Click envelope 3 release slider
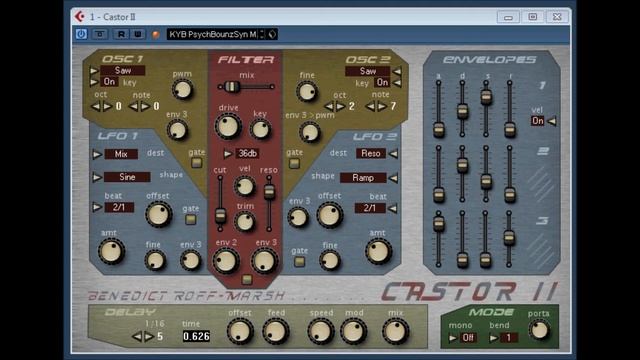 click(509, 240)
